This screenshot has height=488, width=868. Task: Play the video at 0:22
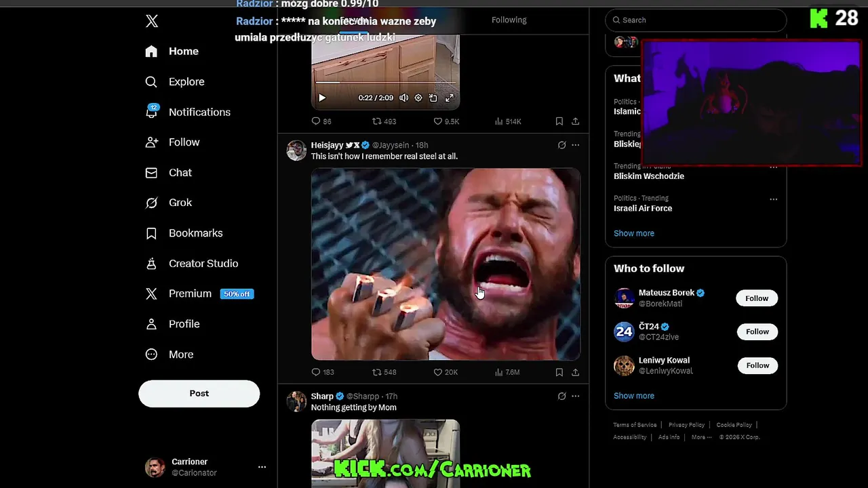pyautogui.click(x=322, y=98)
